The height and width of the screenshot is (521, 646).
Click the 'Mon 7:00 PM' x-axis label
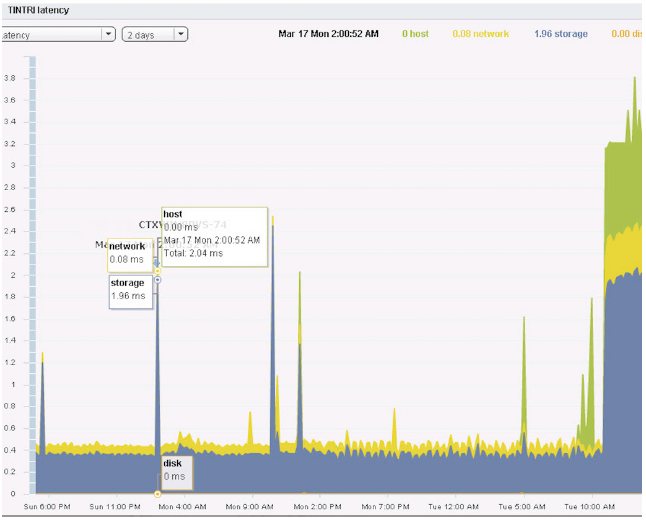pos(385,507)
